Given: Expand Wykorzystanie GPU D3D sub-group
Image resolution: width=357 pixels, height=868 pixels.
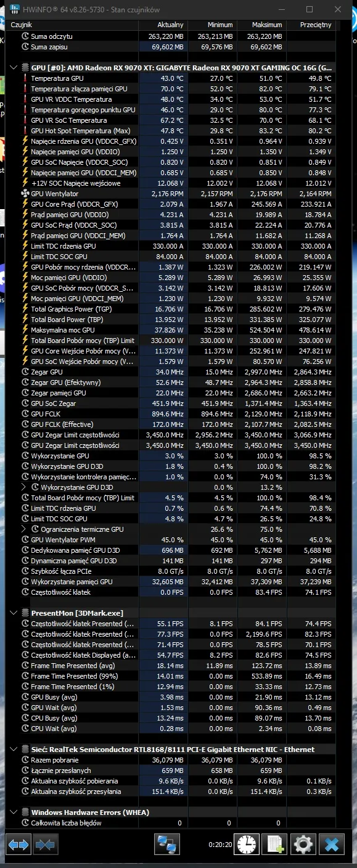Looking at the screenshot, I should [24, 487].
